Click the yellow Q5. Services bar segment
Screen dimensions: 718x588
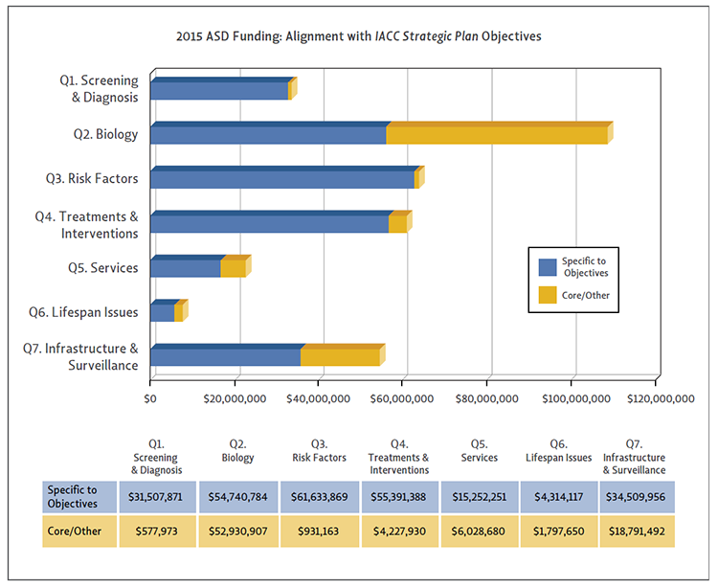pos(233,268)
